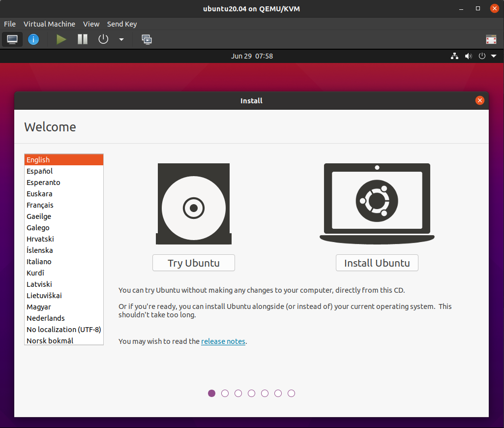The width and height of the screenshot is (504, 428).
Task: Open the View menu
Action: (x=91, y=24)
